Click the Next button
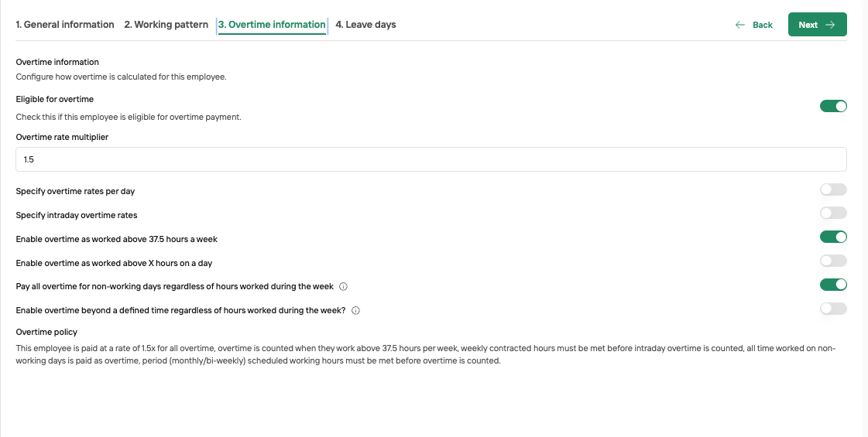 coord(817,24)
